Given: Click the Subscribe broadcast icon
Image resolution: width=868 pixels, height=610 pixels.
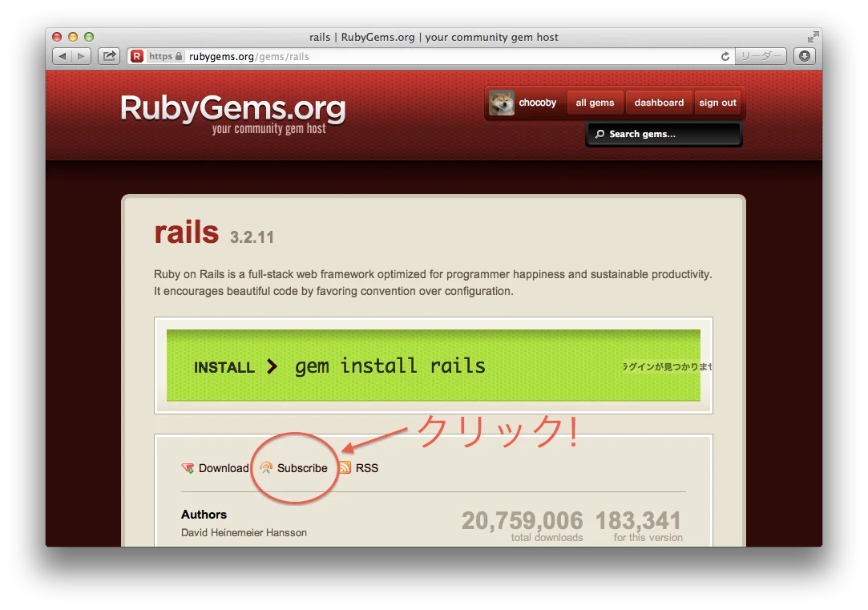Looking at the screenshot, I should [266, 468].
